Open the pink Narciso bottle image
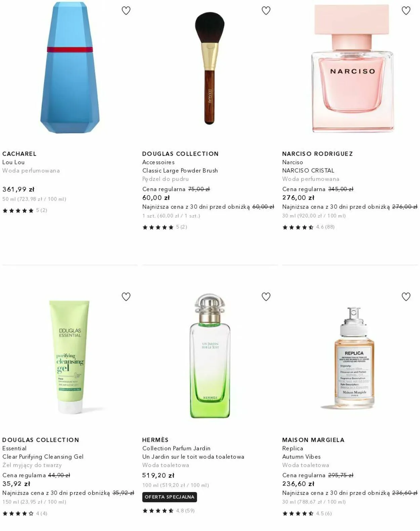Viewport: 420px width, 531px height. pos(352,68)
